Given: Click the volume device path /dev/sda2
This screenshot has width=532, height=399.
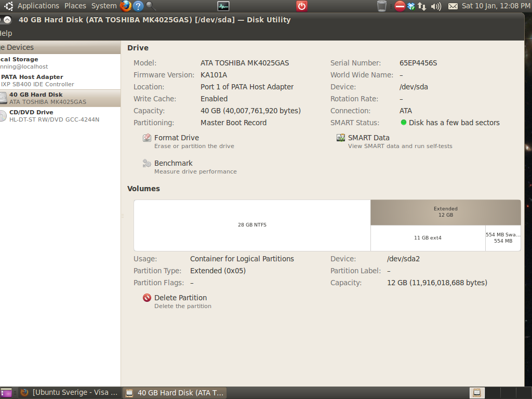Looking at the screenshot, I should pyautogui.click(x=403, y=259).
